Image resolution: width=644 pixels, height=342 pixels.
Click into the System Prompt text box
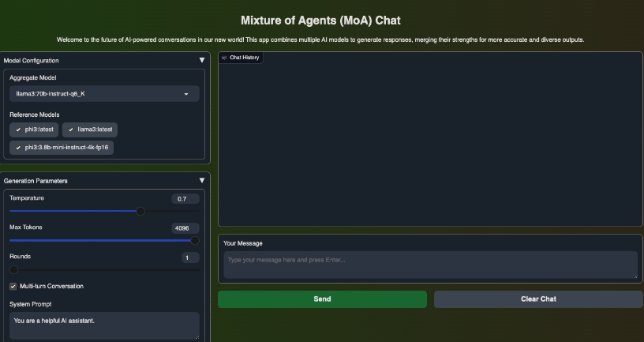[x=104, y=325]
